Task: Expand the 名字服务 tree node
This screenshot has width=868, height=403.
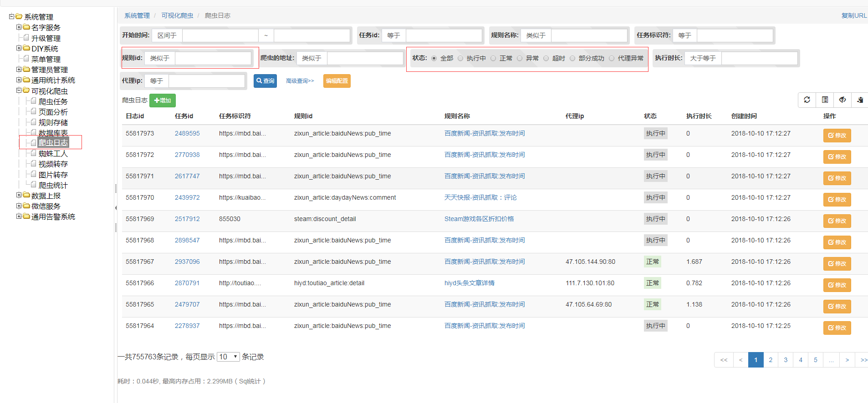Action: tap(19, 27)
